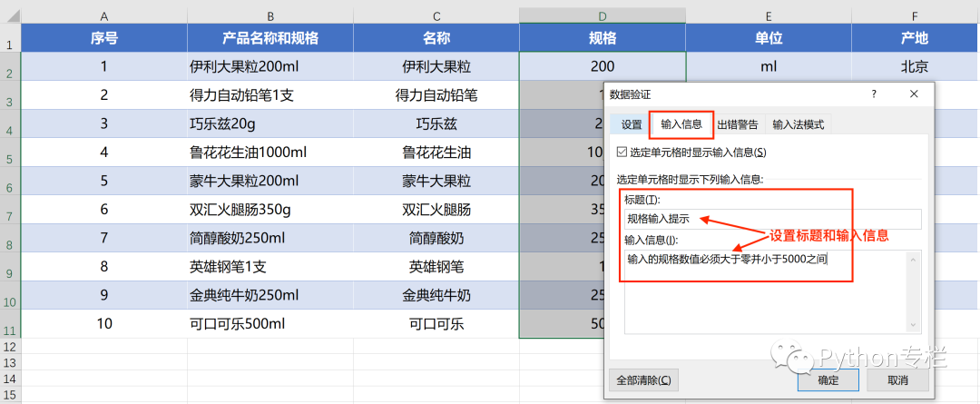The width and height of the screenshot is (980, 404).
Task: Select cell 蒙牛大果粒200ml
Action: 270,182
